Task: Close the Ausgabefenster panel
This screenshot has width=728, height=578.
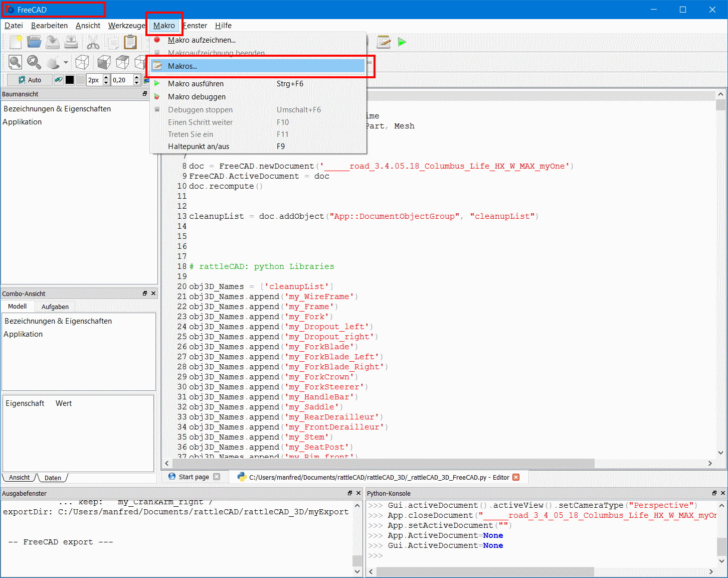Action: 358,493
